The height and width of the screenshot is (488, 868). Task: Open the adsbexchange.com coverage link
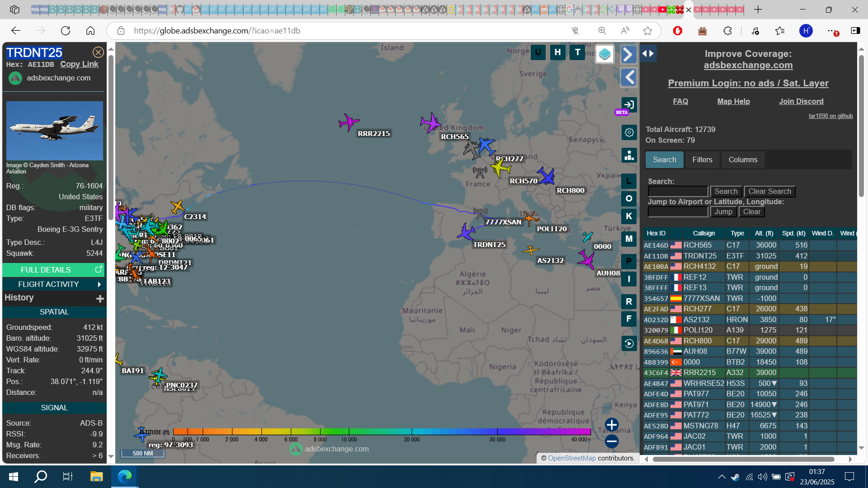748,65
